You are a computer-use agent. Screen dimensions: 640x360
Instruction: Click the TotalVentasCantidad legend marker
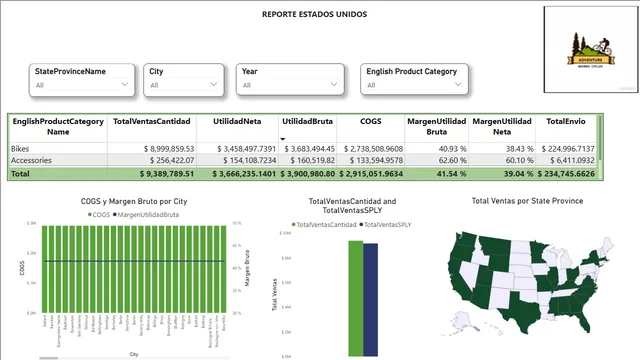tap(293, 224)
